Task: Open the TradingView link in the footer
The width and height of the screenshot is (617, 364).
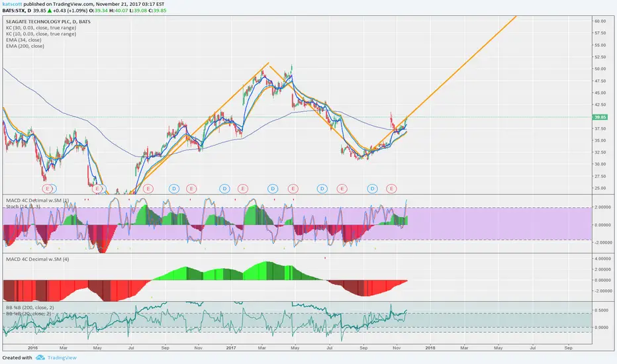Action: pyautogui.click(x=62, y=357)
